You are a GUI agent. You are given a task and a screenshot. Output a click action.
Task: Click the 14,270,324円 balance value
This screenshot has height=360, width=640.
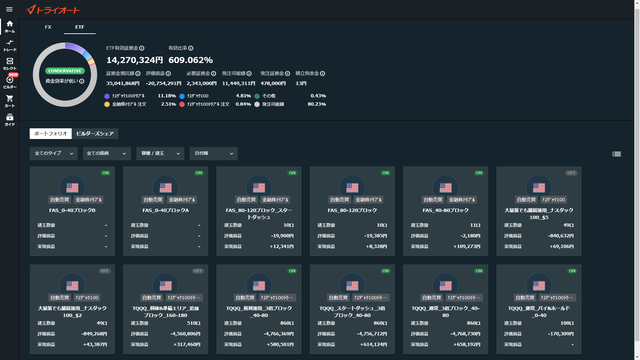click(135, 60)
